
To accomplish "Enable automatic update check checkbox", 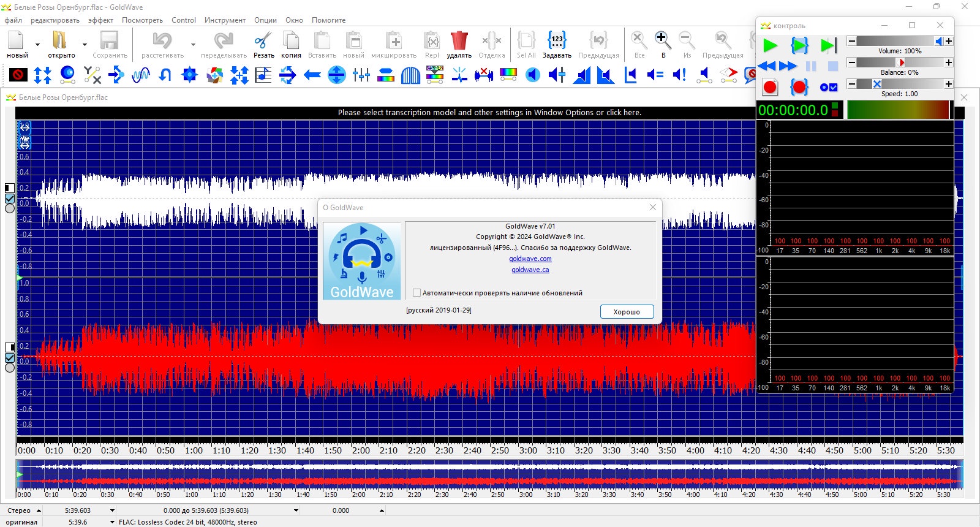I will click(x=417, y=293).
